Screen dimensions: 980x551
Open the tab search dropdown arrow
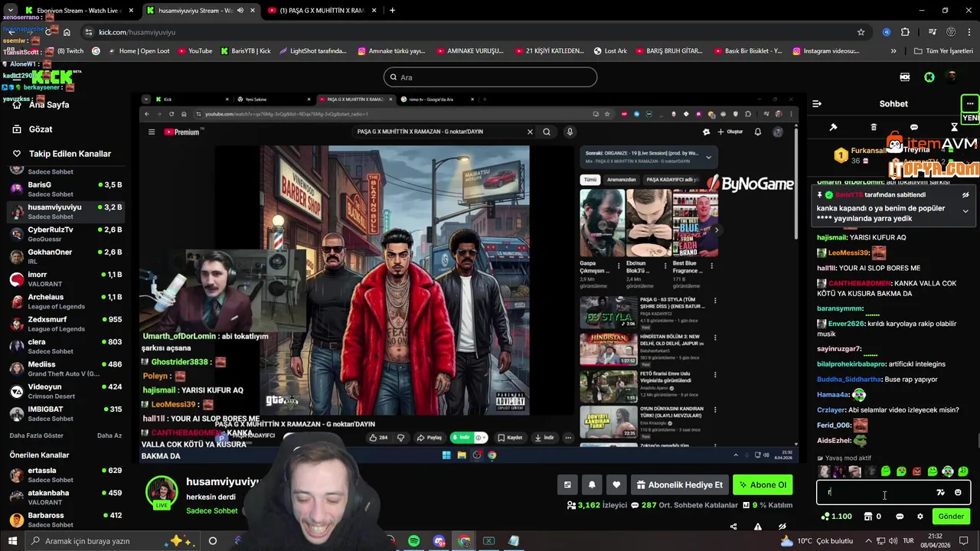pos(10,11)
